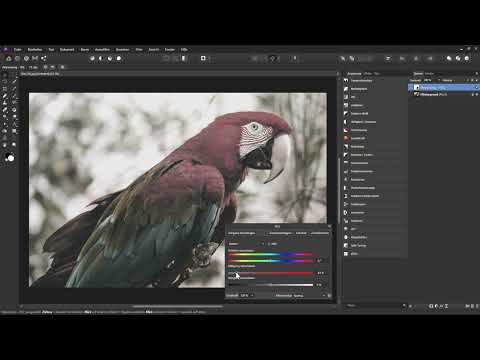
Task: Select the Hintergrund (Pixel) layer
Action: (443, 95)
